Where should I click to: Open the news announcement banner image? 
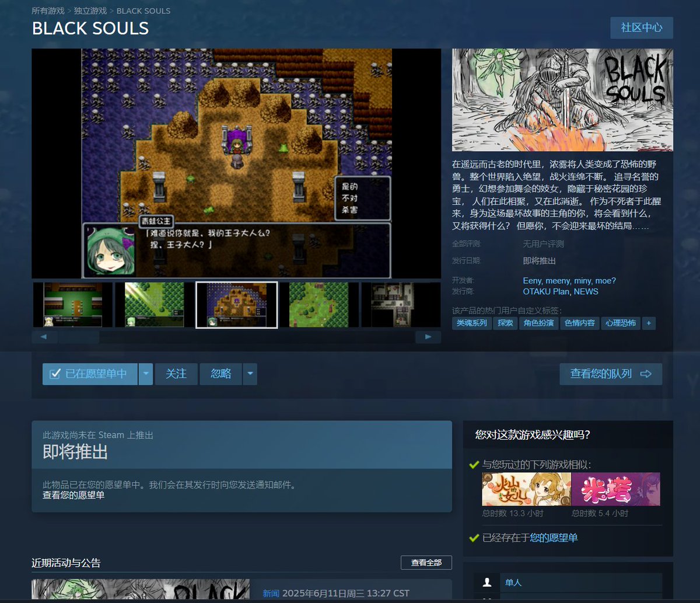[141, 591]
